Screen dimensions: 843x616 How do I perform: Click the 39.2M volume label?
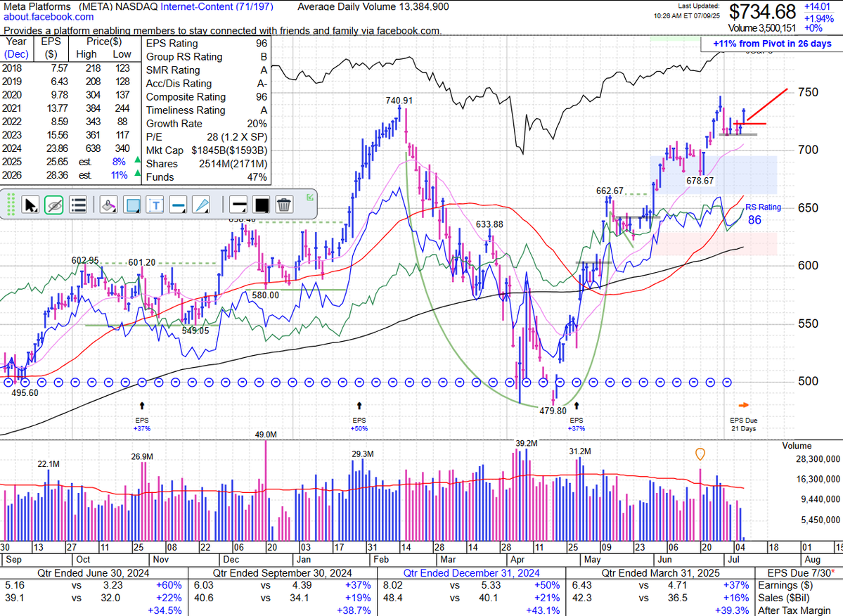coord(527,444)
